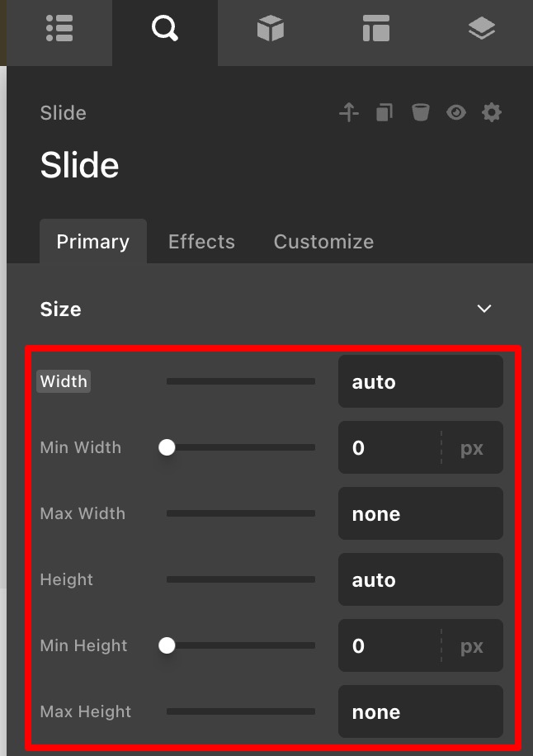Open Min Height px unit selector

(x=472, y=646)
